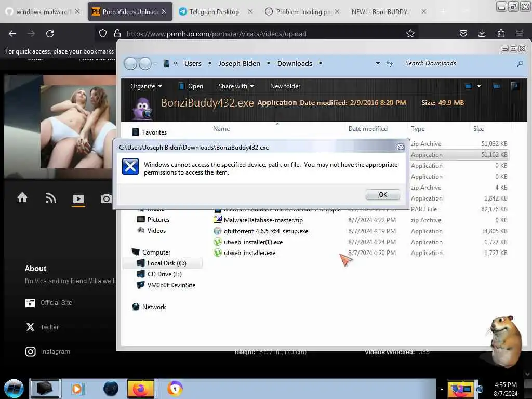Show hidden system tray icons
Viewport: 532px width, 399px height.
coord(442,389)
